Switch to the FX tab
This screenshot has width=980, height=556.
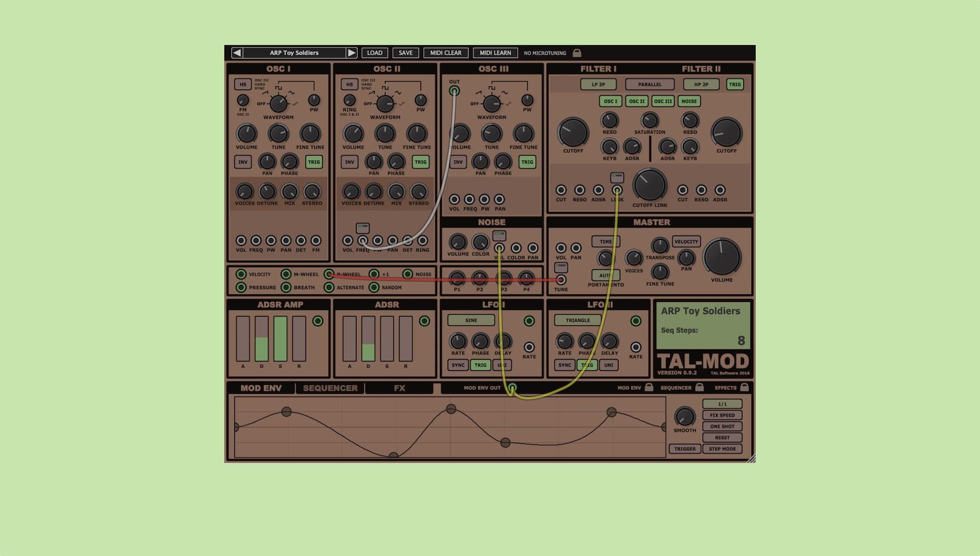(400, 388)
